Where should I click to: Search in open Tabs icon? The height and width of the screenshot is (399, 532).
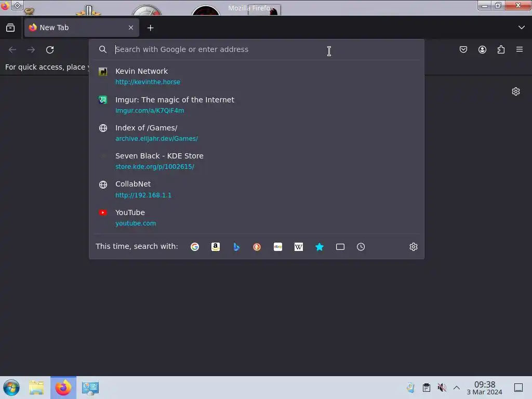click(x=340, y=247)
